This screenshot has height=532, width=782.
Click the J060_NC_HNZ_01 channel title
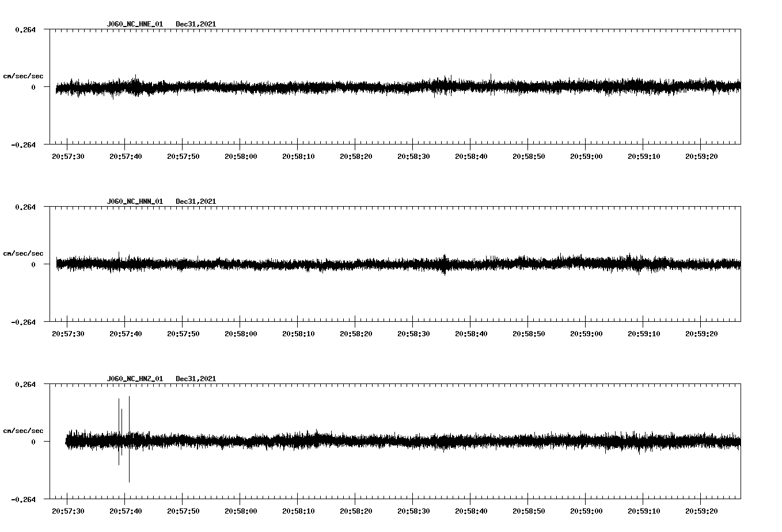[x=135, y=379]
